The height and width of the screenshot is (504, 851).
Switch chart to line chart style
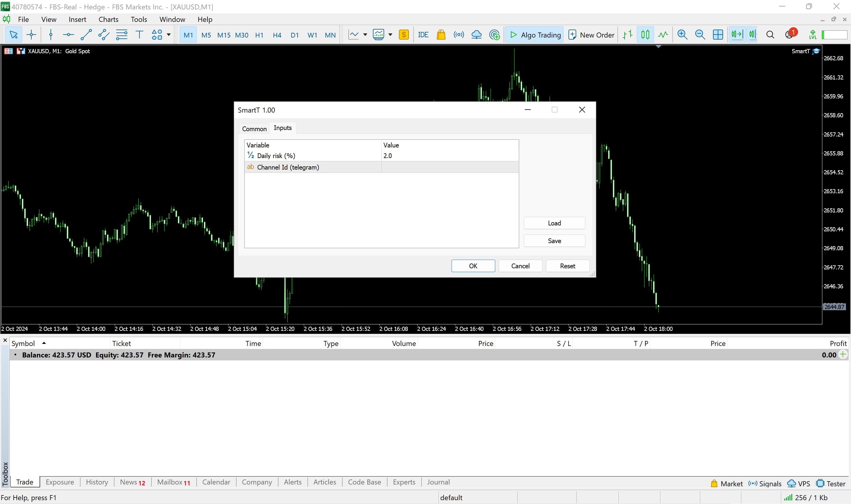point(663,35)
